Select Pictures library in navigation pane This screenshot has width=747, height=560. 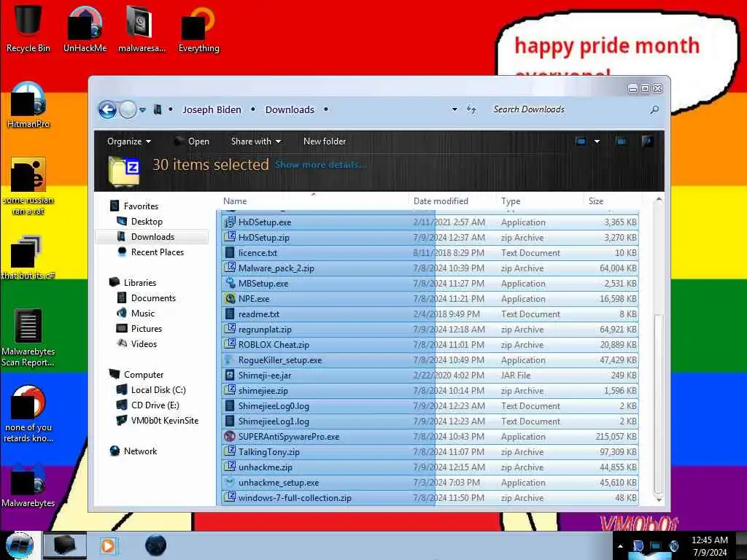(x=146, y=329)
